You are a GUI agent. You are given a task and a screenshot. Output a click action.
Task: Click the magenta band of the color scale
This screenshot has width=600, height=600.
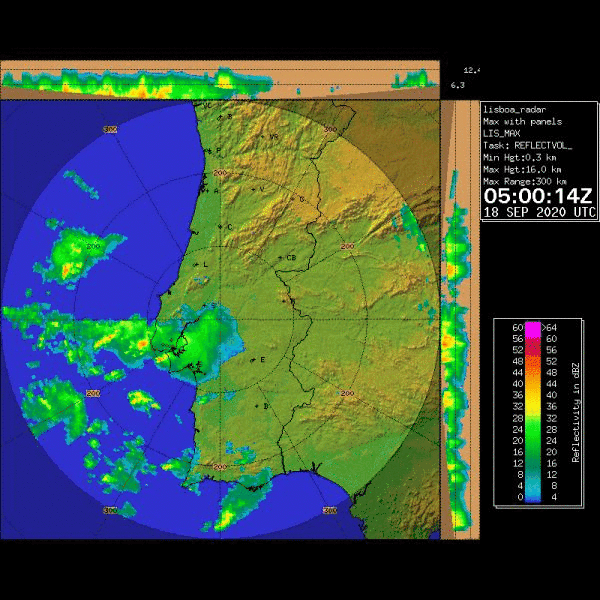533,329
